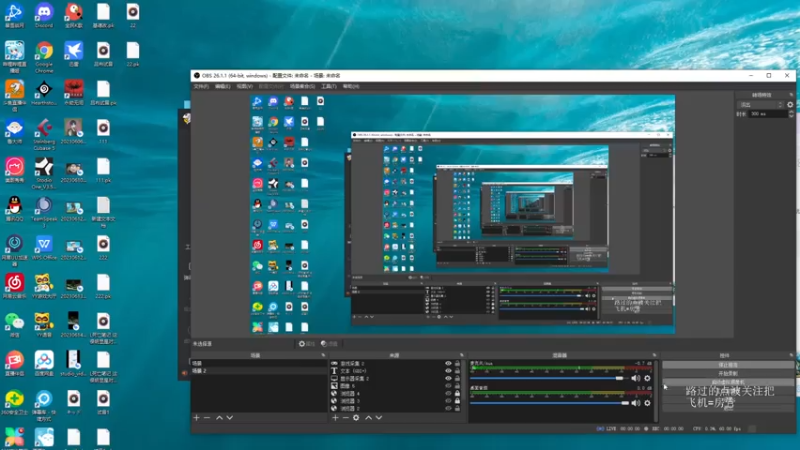Select the Hearthstone desktop shortcut
The height and width of the screenshot is (450, 800).
(44, 93)
